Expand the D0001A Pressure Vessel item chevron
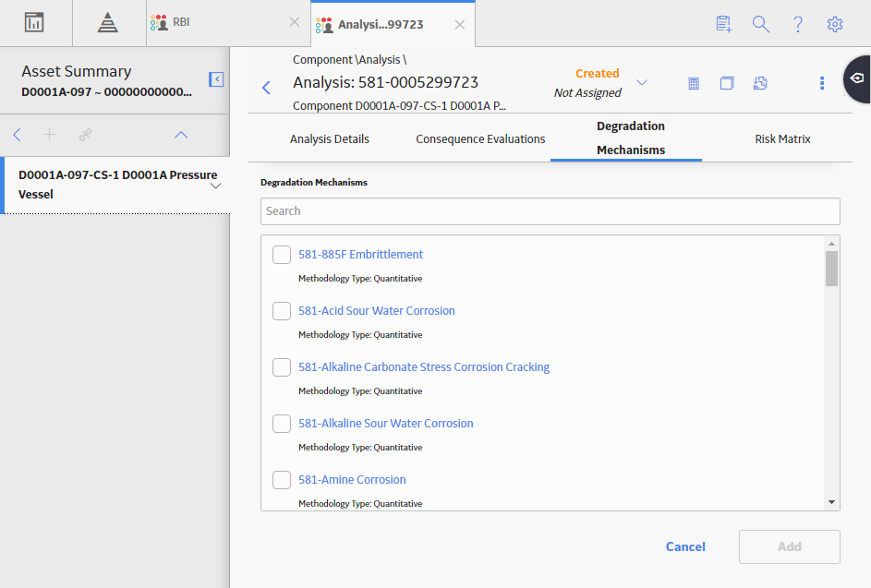871x588 pixels. 216,186
